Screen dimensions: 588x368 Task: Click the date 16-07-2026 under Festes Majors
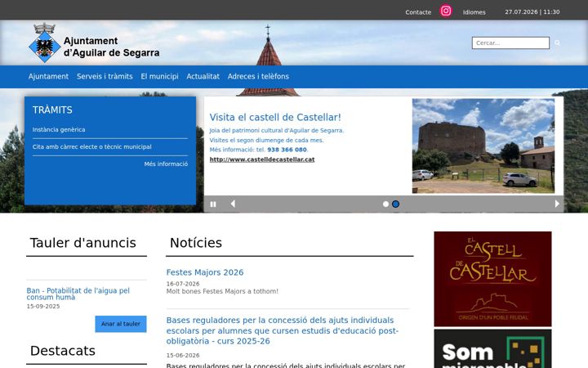183,284
